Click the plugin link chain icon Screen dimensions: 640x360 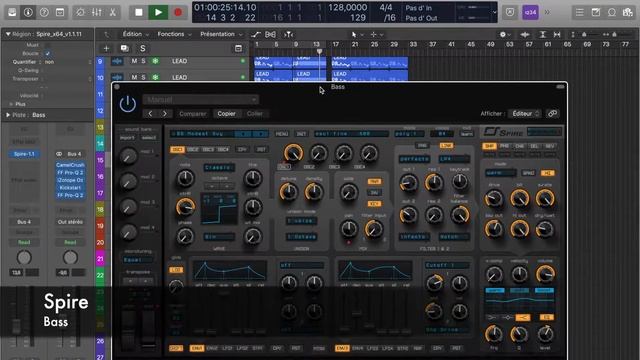click(x=552, y=114)
